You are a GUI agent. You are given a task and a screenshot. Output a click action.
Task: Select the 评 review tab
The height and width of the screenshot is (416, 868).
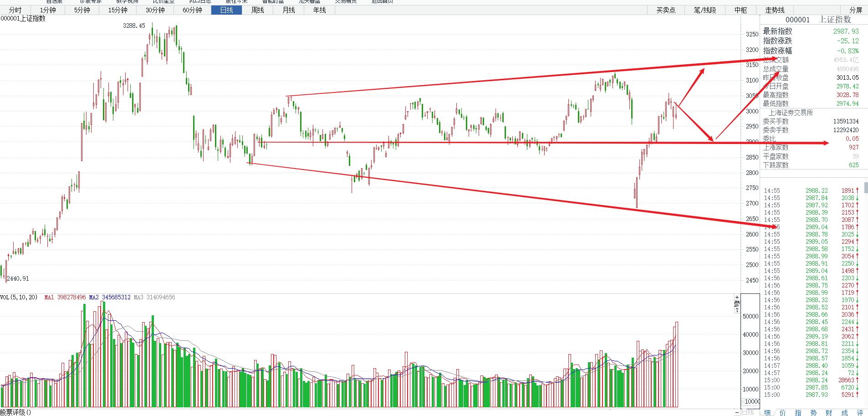860,412
